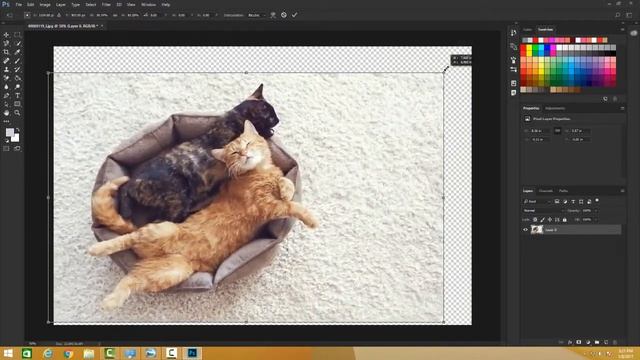The width and height of the screenshot is (640, 360).
Task: Open the Swatches panel menu
Action: click(622, 30)
